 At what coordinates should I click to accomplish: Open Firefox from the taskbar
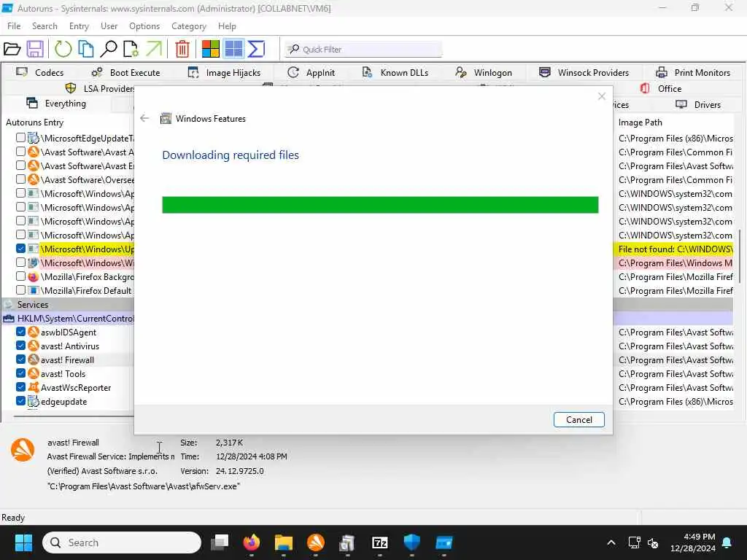(252, 542)
